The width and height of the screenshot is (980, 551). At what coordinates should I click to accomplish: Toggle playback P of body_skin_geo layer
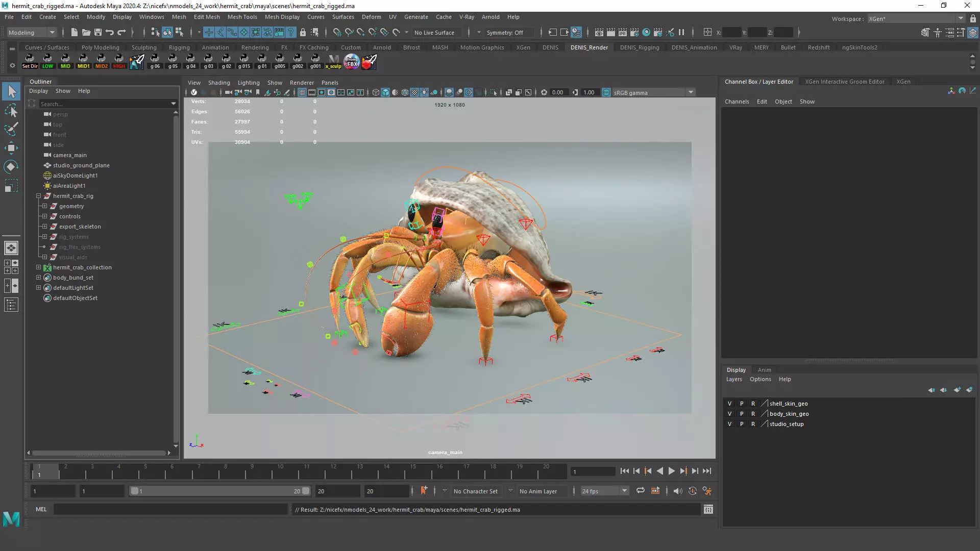tap(742, 414)
